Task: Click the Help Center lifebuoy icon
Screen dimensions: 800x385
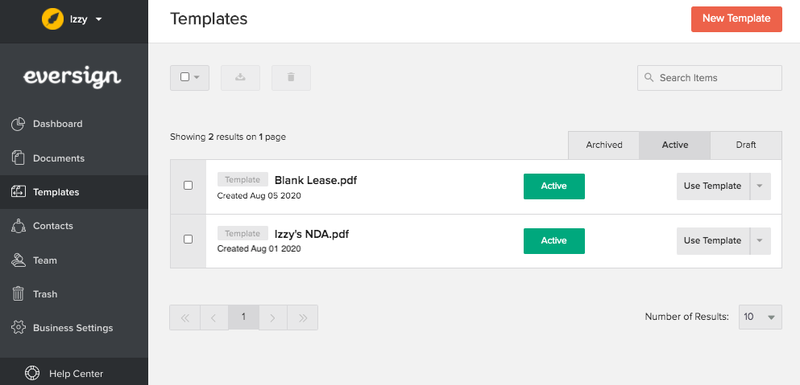Action: [x=32, y=373]
